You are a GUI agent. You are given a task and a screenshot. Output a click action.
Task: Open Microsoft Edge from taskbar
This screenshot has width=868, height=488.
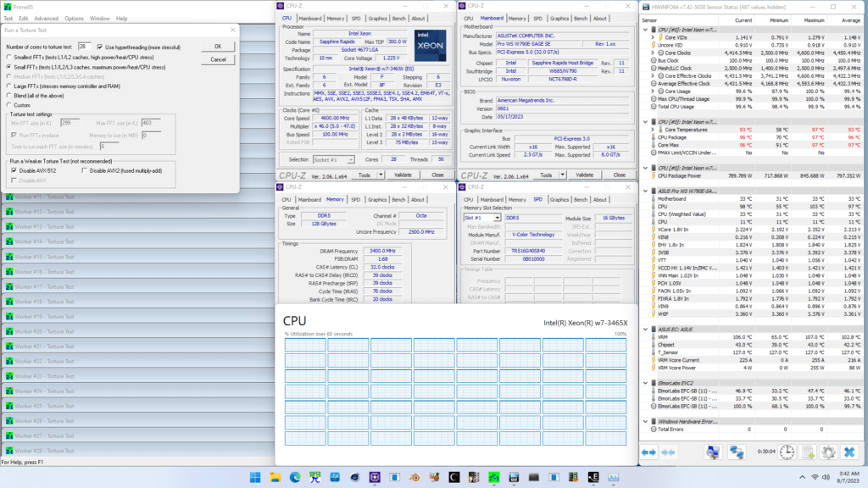click(x=295, y=477)
